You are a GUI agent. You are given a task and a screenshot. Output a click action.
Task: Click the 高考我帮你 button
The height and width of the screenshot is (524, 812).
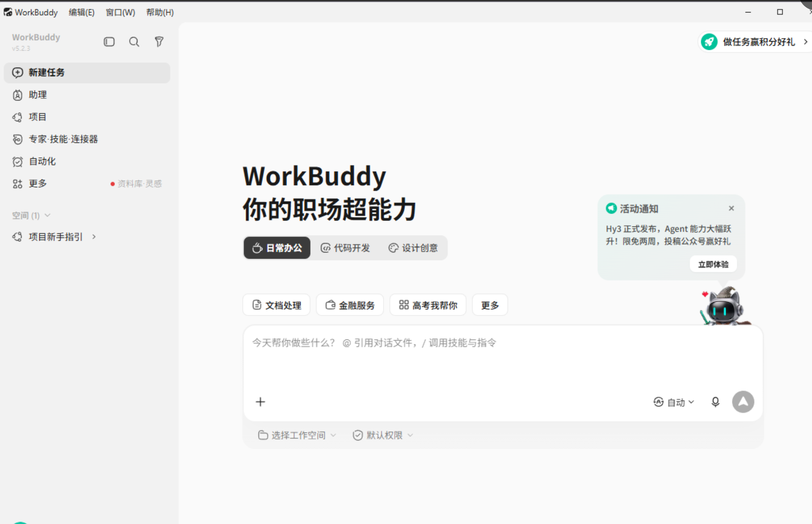tap(428, 305)
